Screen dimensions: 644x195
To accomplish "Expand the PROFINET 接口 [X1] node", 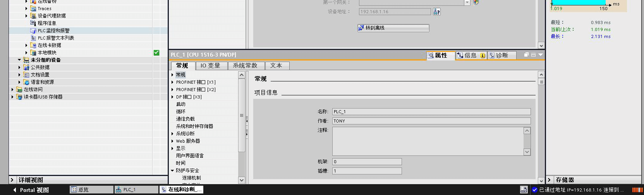I will coord(173,82).
